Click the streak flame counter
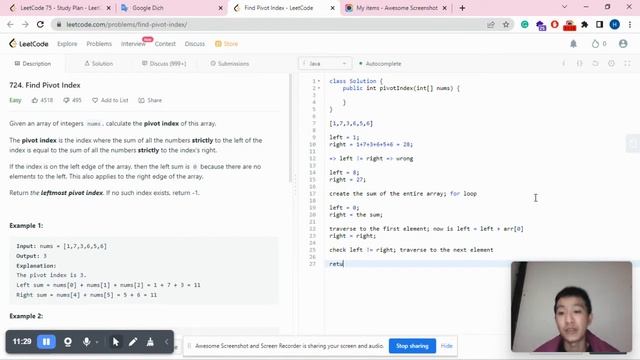 tap(599, 44)
